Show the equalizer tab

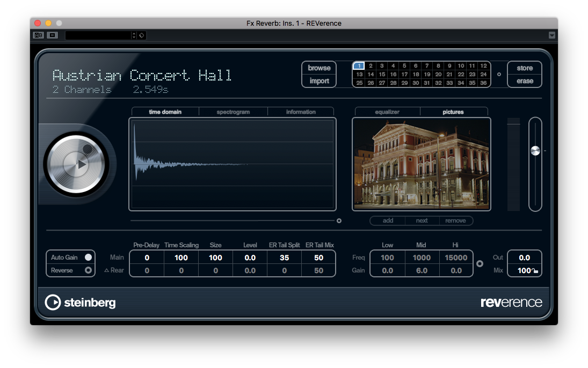click(387, 112)
